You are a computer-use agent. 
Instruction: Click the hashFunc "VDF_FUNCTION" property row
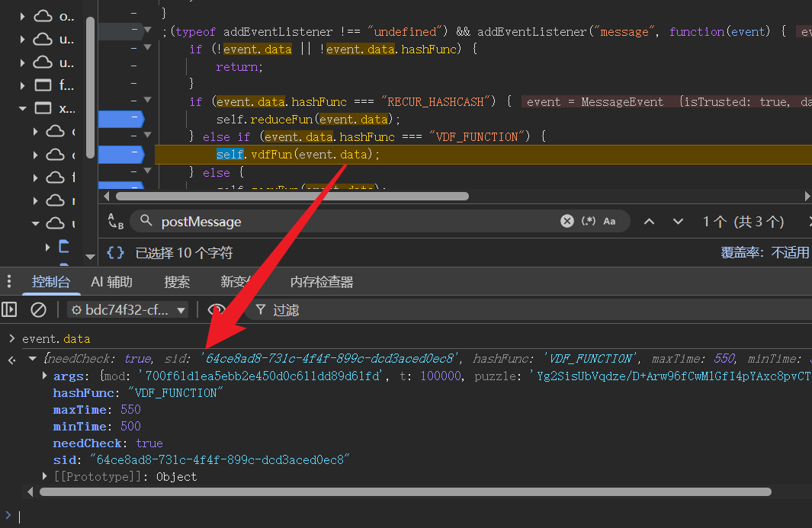(138, 393)
